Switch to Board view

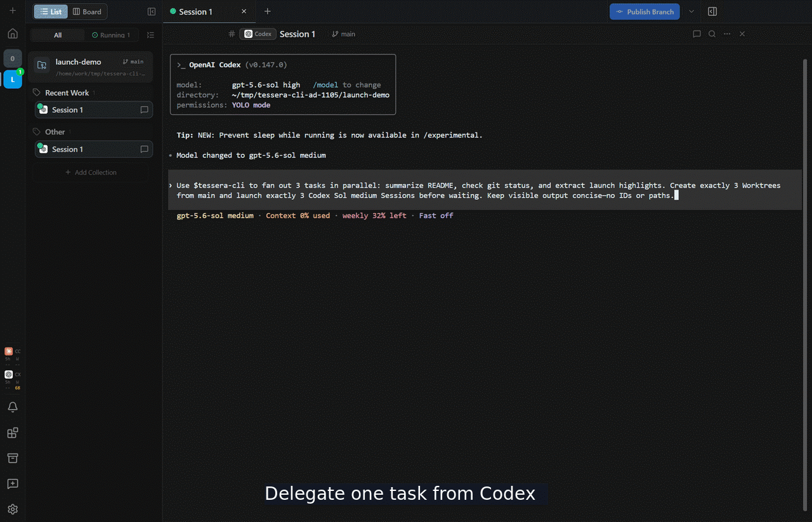pos(87,11)
